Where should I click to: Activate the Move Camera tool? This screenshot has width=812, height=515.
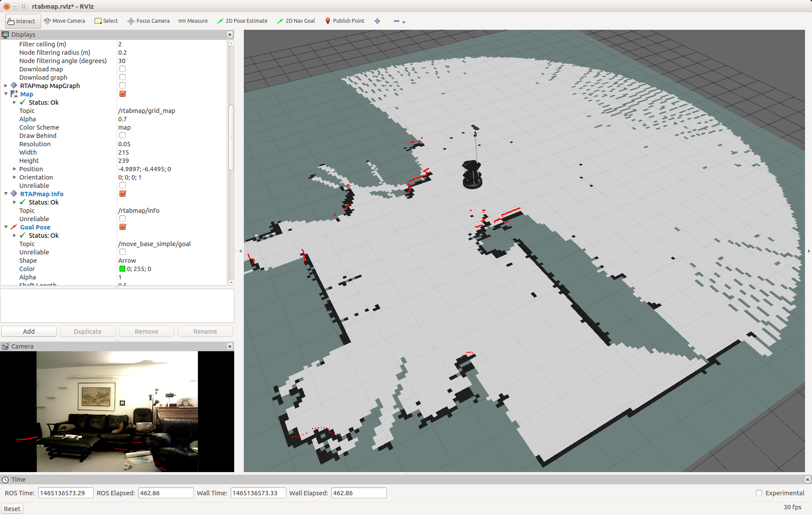coord(64,21)
